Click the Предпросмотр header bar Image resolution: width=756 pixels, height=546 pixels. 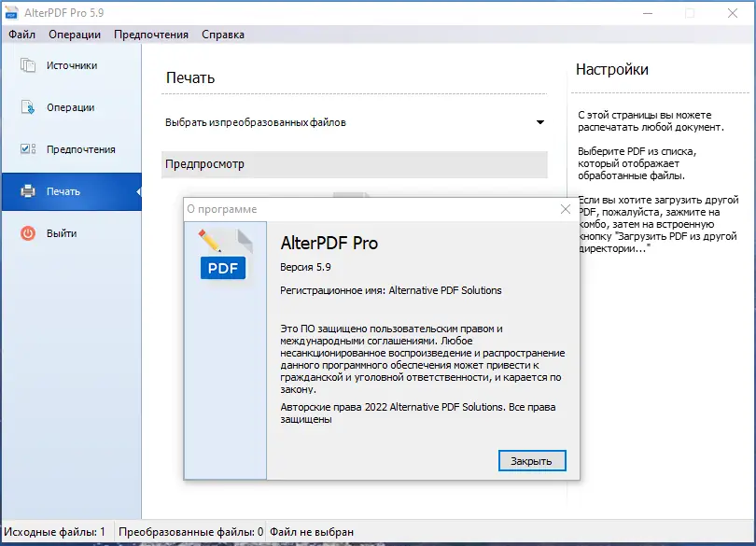point(355,164)
